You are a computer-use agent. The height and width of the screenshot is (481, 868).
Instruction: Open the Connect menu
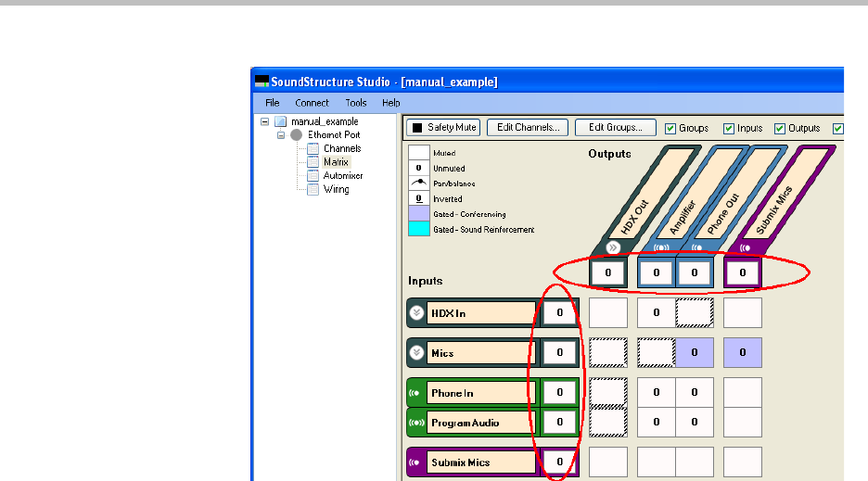pyautogui.click(x=312, y=103)
